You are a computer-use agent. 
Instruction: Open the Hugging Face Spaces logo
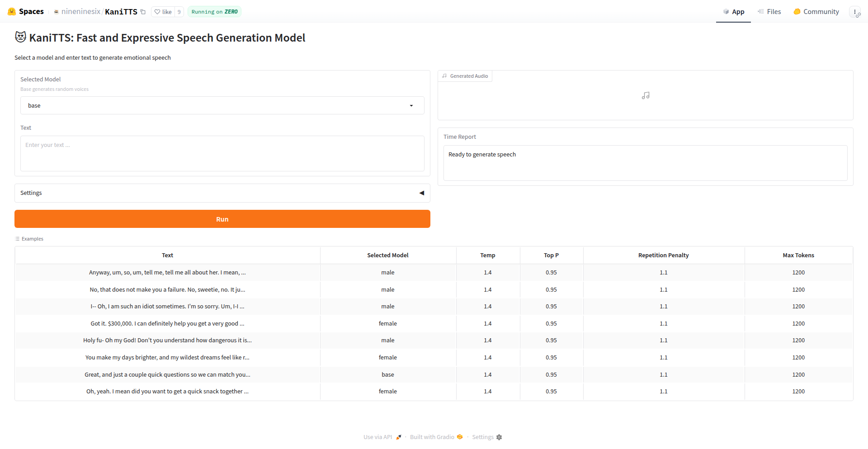[26, 11]
